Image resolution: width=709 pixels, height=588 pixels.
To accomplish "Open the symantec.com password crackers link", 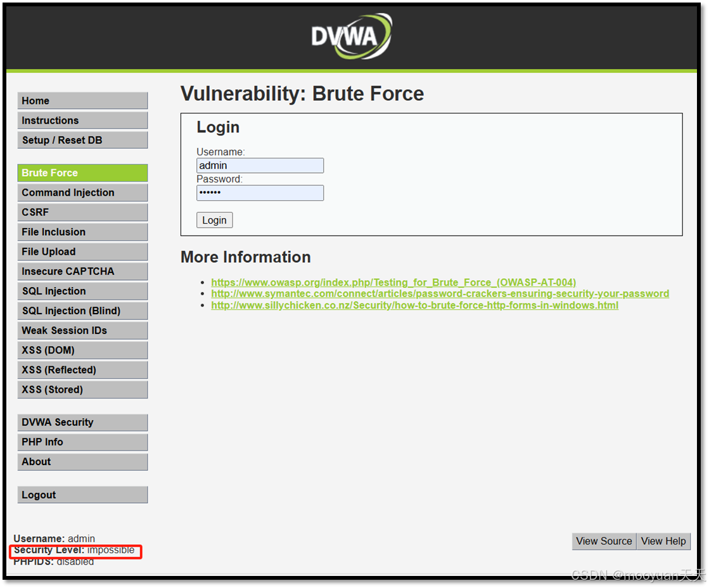I will 440,293.
